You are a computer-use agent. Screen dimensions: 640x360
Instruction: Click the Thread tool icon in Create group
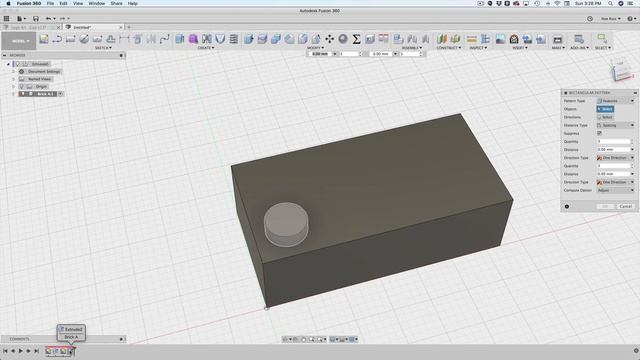(233, 39)
